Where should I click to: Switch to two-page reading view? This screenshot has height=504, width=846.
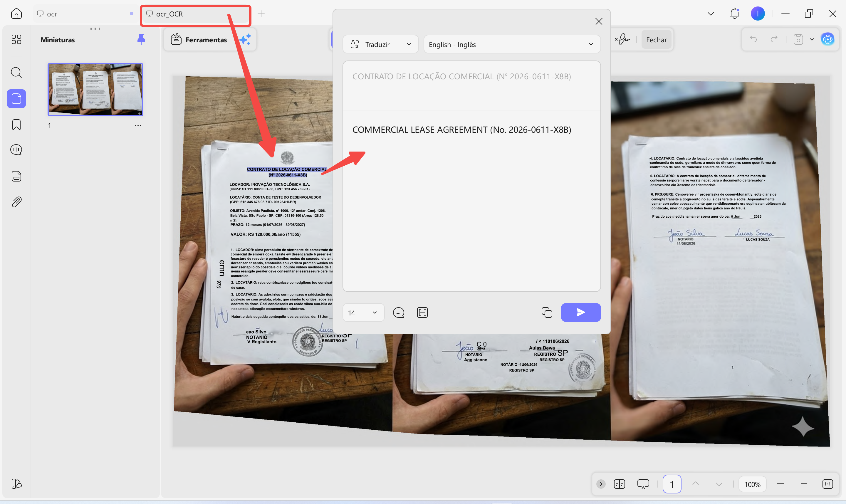click(620, 484)
